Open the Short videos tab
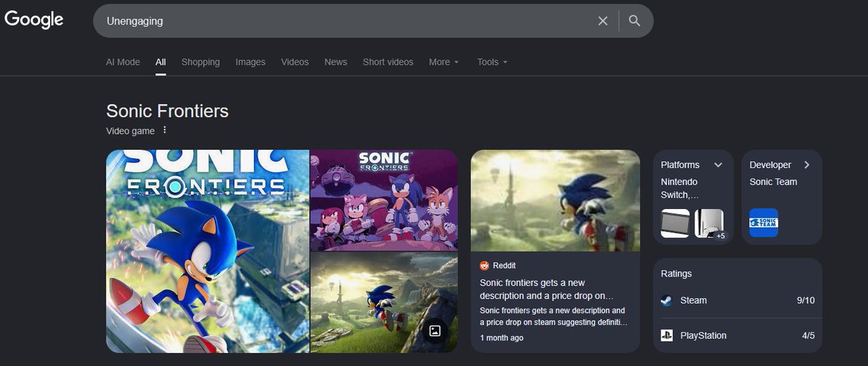This screenshot has height=366, width=868. (x=388, y=62)
